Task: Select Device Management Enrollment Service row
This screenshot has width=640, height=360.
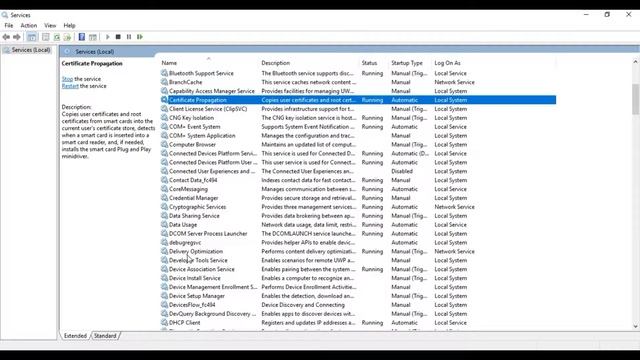Action: [358, 287]
